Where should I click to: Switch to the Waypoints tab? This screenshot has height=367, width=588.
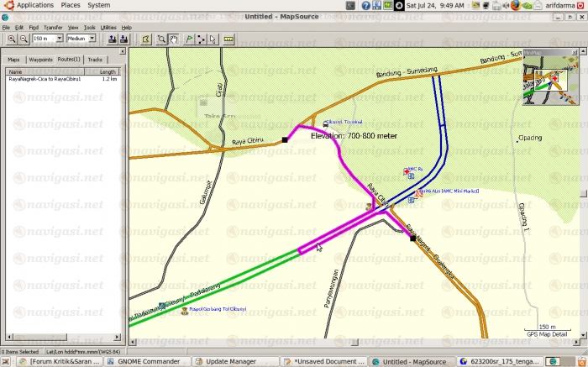(x=40, y=60)
